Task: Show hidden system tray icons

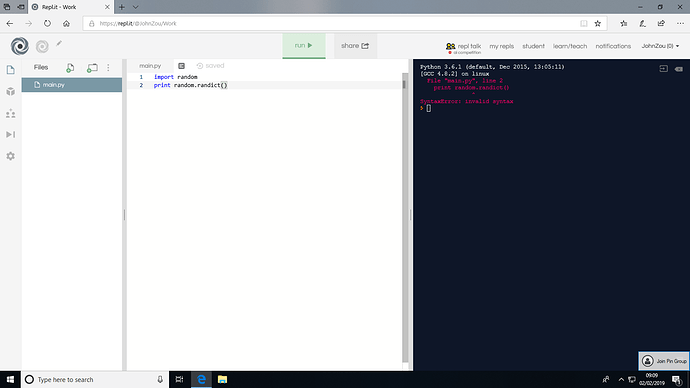Action: pyautogui.click(x=621, y=379)
